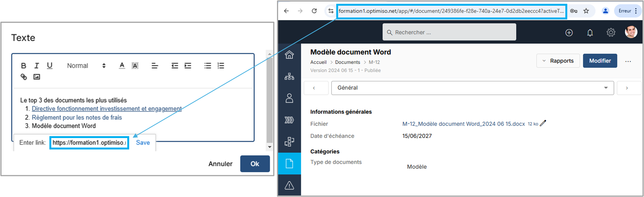
Task: Toggle underline formatting in text editor
Action: 49,66
